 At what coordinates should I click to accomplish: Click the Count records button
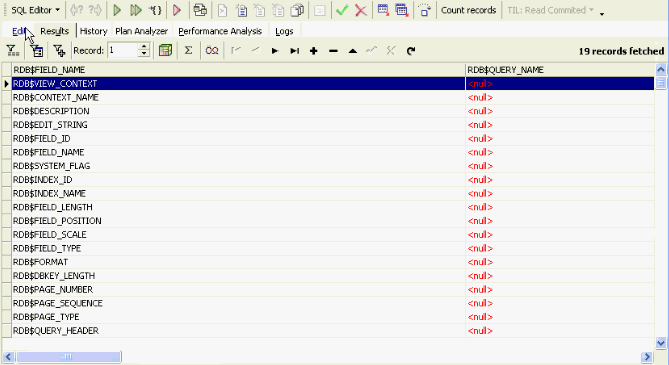468,10
